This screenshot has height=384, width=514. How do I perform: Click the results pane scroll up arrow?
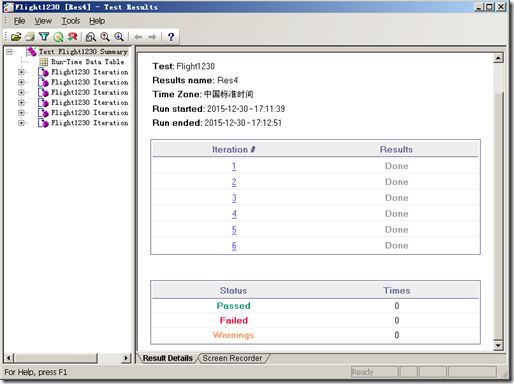498,58
